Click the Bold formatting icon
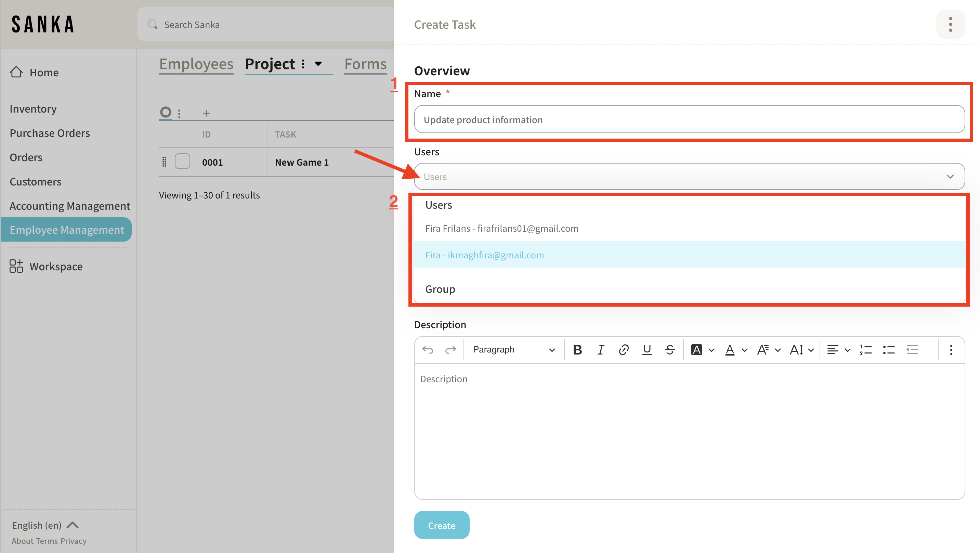 (577, 349)
